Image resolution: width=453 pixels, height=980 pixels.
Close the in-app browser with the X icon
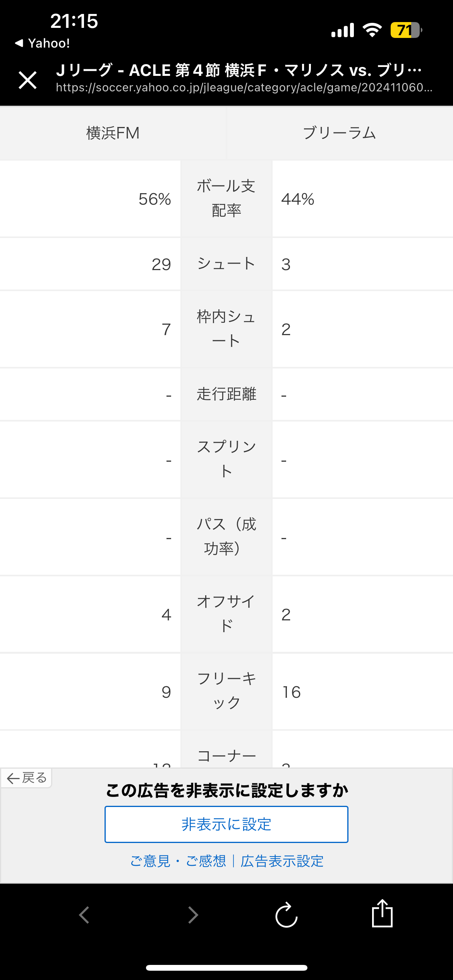28,80
